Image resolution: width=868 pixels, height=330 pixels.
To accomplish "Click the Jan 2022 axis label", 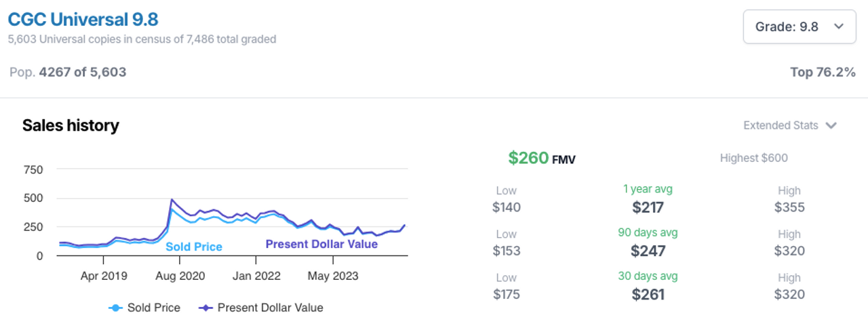I will [x=256, y=276].
